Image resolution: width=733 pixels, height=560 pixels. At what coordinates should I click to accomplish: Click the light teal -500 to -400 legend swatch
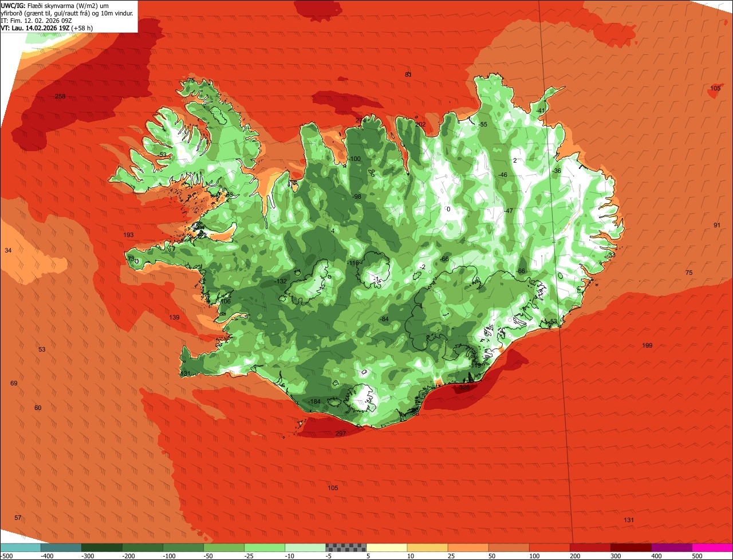click(21, 548)
